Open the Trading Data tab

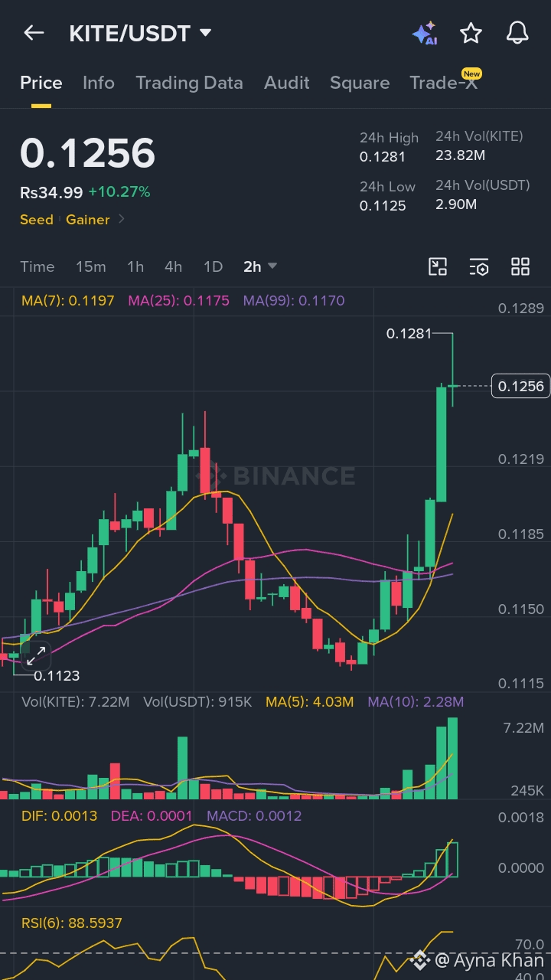point(189,83)
